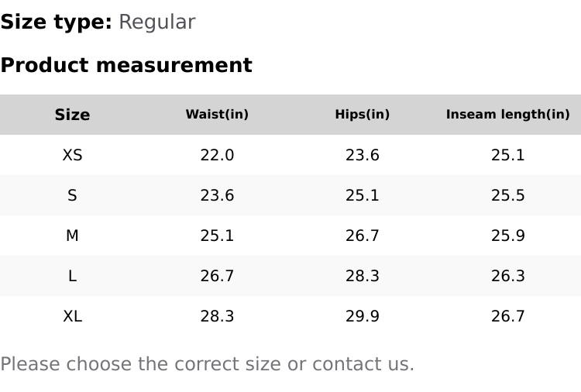
Task: Click the Size column header
Action: click(x=72, y=115)
